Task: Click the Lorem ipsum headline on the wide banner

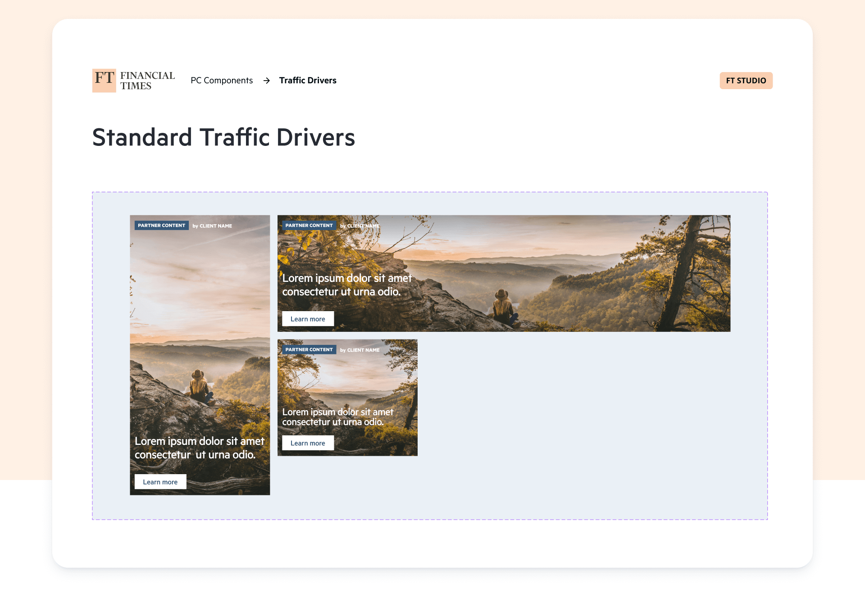Action: 347,285
